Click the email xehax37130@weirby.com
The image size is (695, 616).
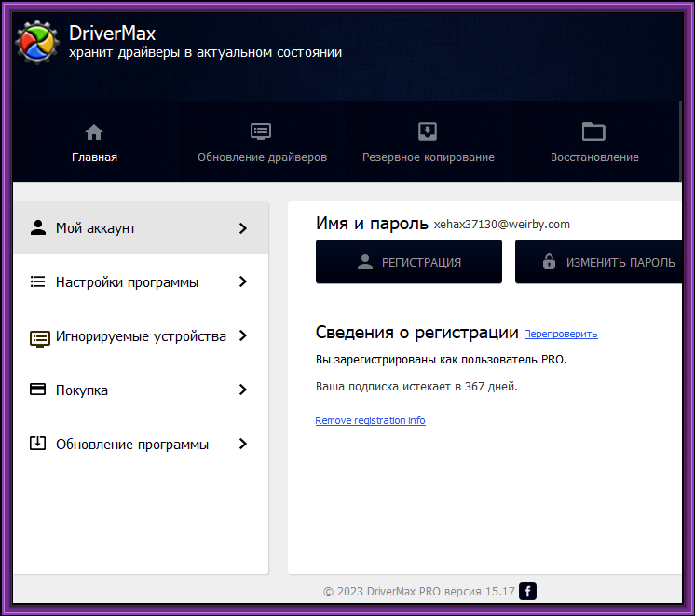[x=502, y=225]
